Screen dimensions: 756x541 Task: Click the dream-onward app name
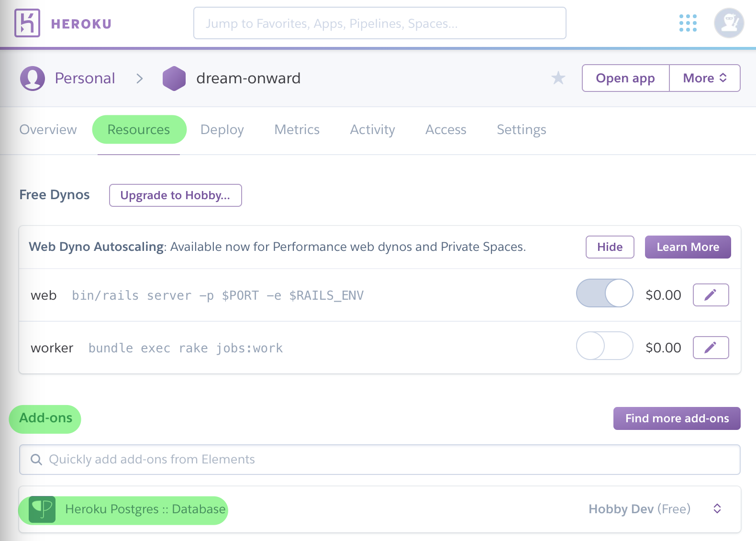tap(248, 79)
